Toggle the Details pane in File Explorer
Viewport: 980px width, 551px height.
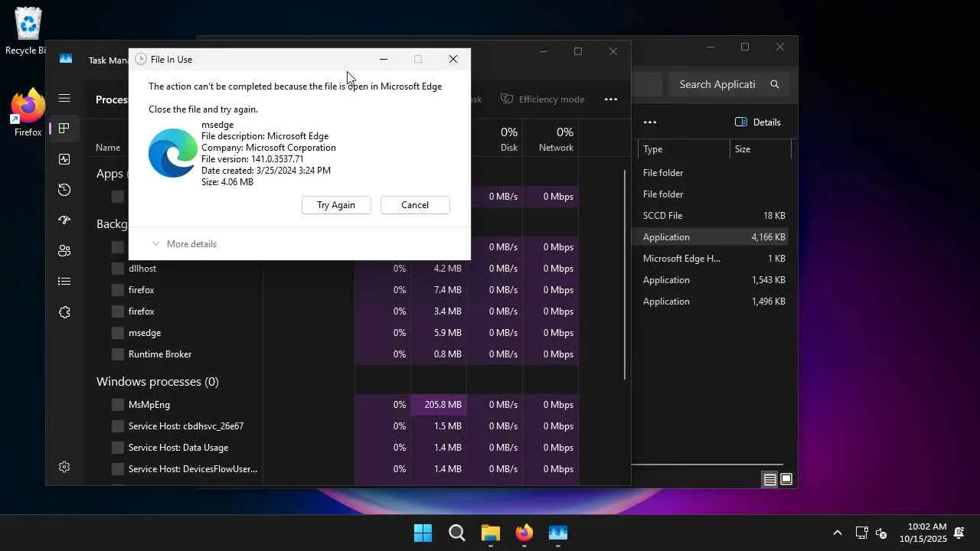[758, 122]
